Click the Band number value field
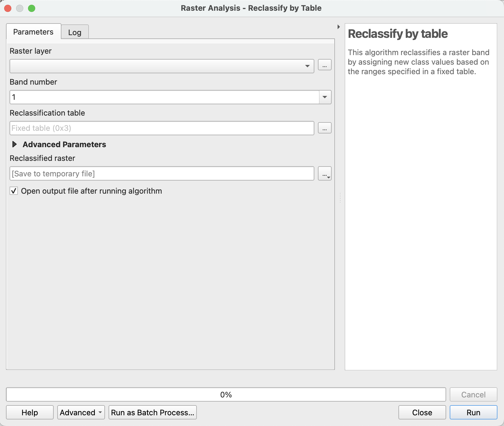Image resolution: width=504 pixels, height=426 pixels. coord(164,97)
